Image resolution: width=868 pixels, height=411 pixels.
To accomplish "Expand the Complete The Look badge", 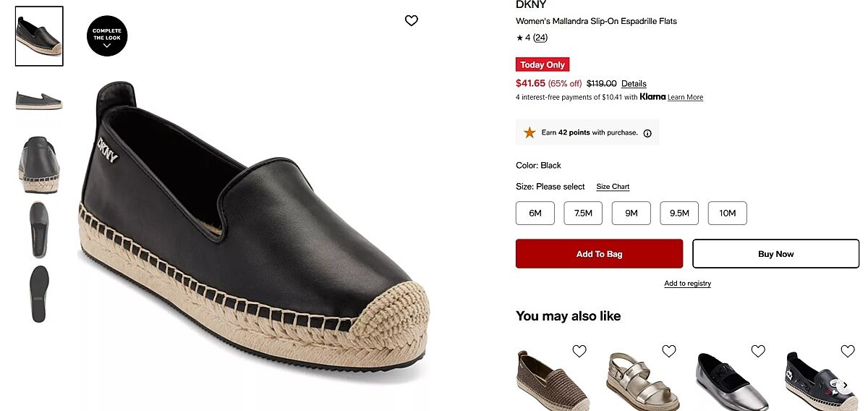I will pyautogui.click(x=107, y=36).
